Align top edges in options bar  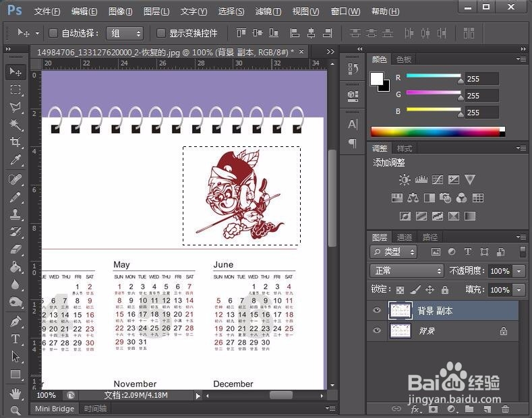pyautogui.click(x=241, y=33)
